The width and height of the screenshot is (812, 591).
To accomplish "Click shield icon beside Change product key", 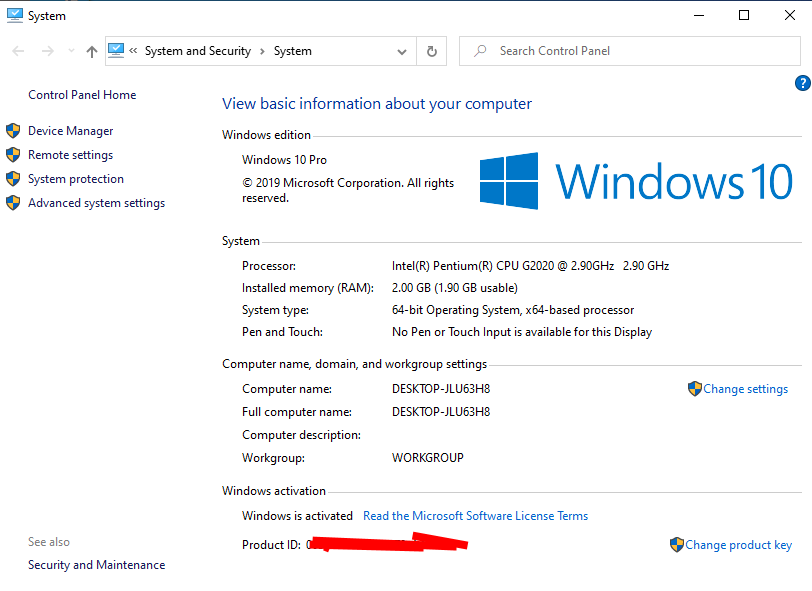I will (x=676, y=544).
